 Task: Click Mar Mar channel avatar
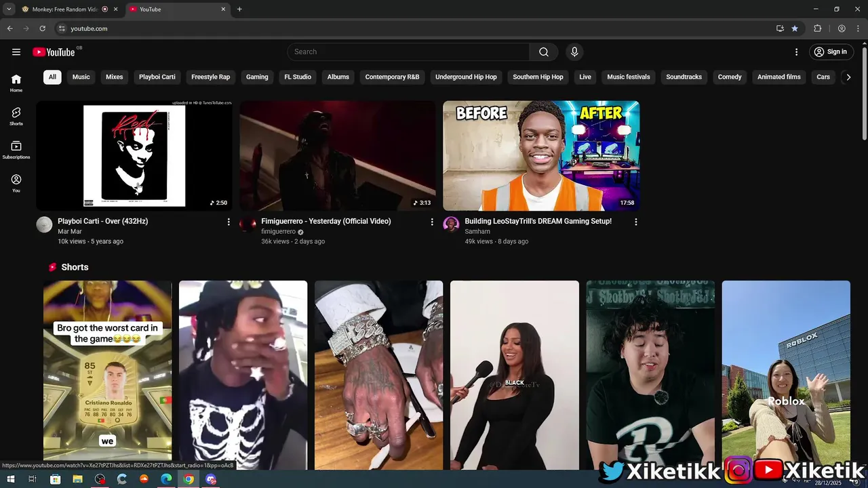(44, 225)
